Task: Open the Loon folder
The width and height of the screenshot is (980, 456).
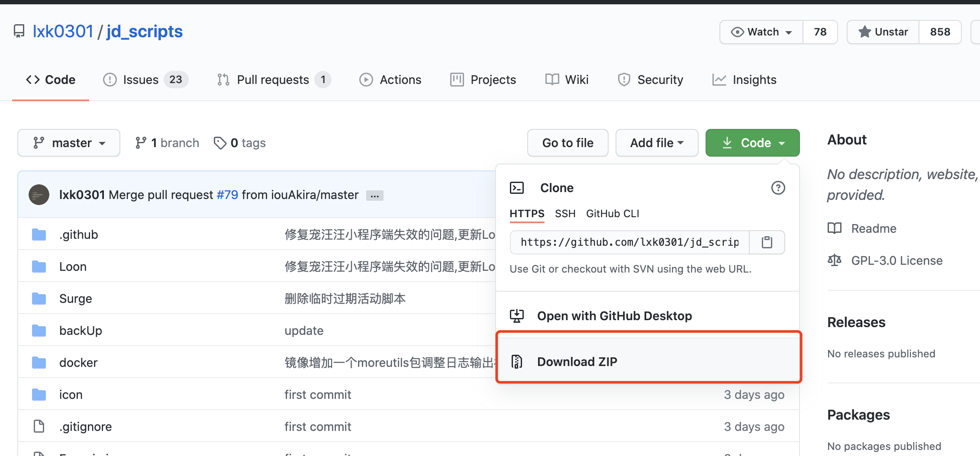Action: (x=73, y=267)
